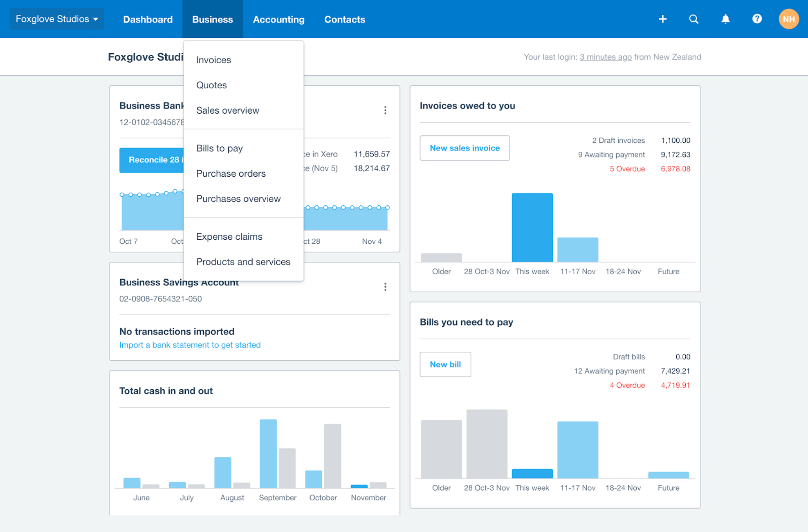Click the NH profile avatar
Screen dimensions: 808x532
[x=789, y=19]
